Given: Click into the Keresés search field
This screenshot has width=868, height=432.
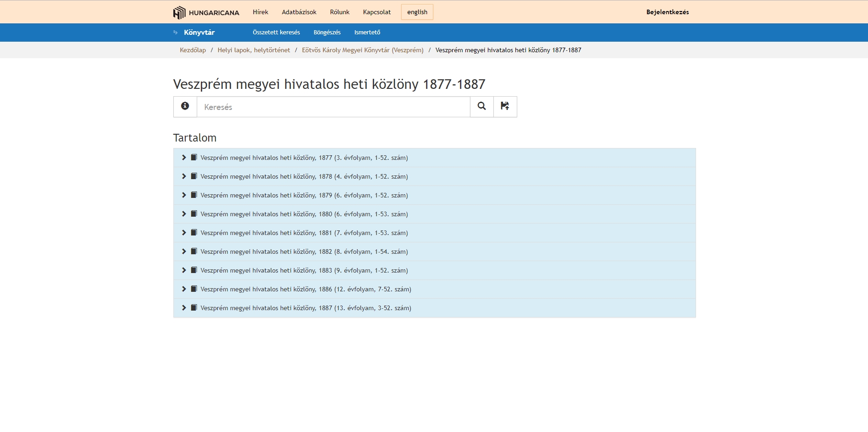Looking at the screenshot, I should 333,107.
